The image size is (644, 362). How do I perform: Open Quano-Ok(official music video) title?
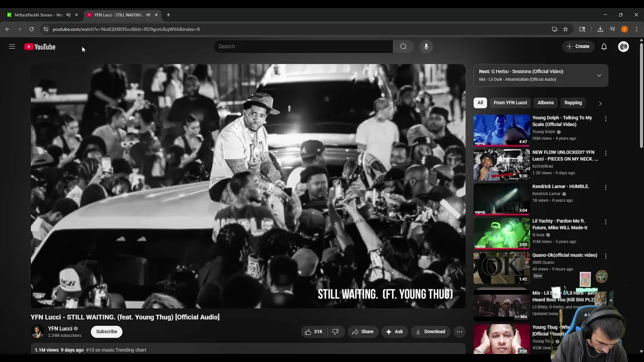[x=565, y=255]
